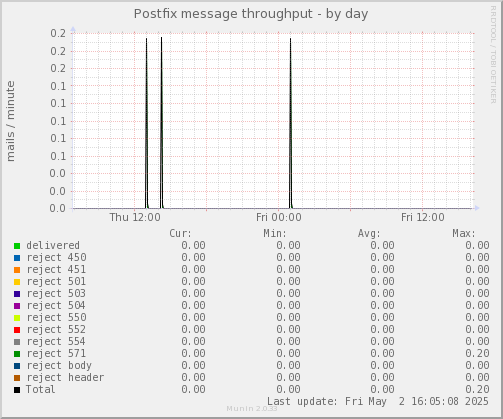
Task: Select the 'reject 450' legend label
Action: pyautogui.click(x=56, y=257)
